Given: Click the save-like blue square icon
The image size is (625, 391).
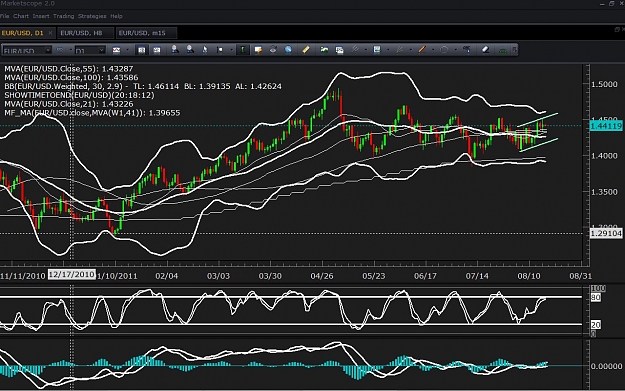Looking at the screenshot, I should pos(377,50).
